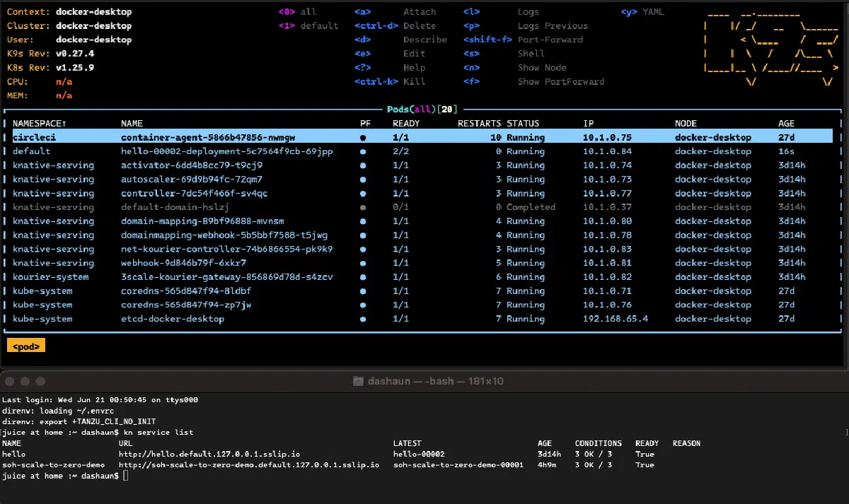
Task: Click the grey PF dot of default-domain-hslzj
Action: 363,208
